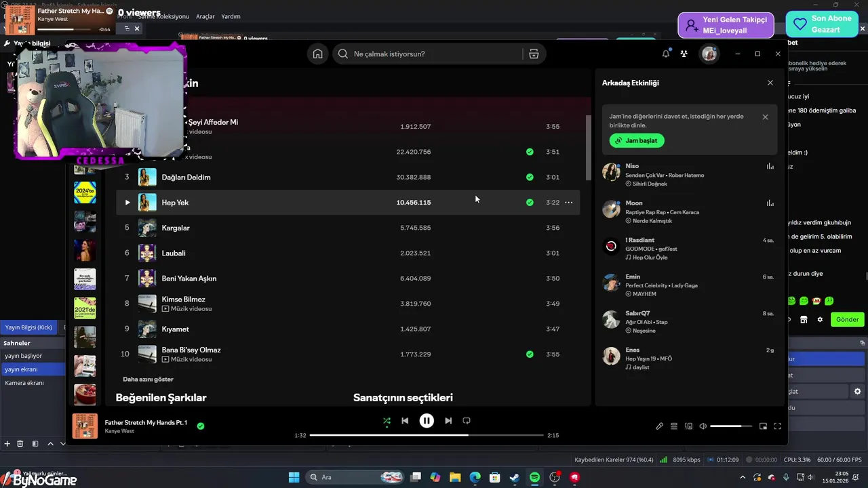This screenshot has height=488, width=868.
Task: Select the track Laubali
Action: 348,253
